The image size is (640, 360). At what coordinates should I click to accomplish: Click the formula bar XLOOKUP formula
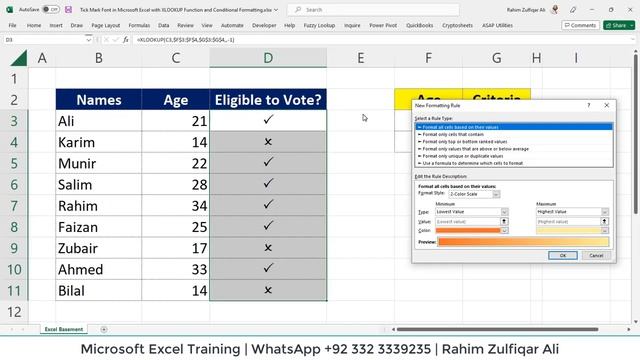186,40
